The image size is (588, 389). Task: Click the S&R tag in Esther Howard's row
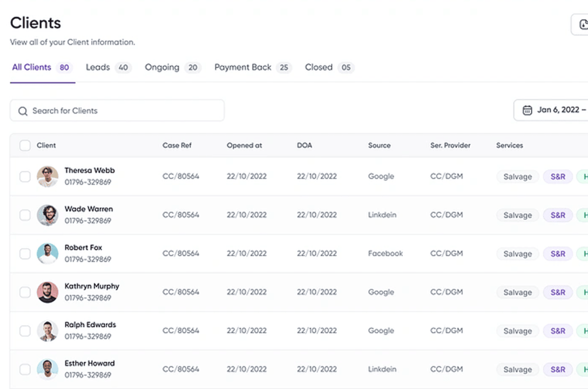tap(557, 370)
